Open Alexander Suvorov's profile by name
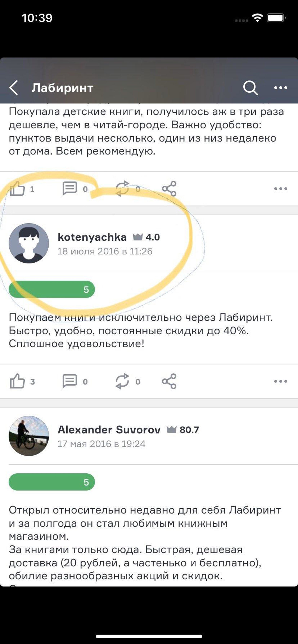This screenshot has width=298, height=644. coord(109,430)
